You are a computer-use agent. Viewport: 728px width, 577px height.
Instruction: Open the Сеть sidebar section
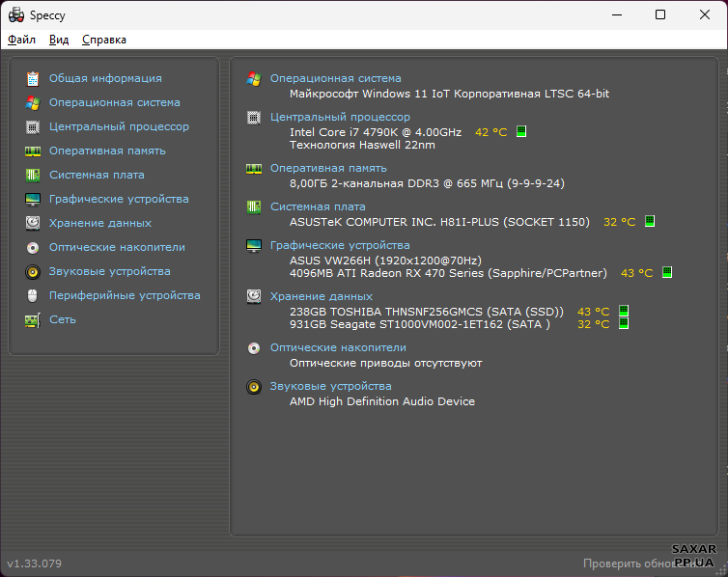click(x=63, y=319)
